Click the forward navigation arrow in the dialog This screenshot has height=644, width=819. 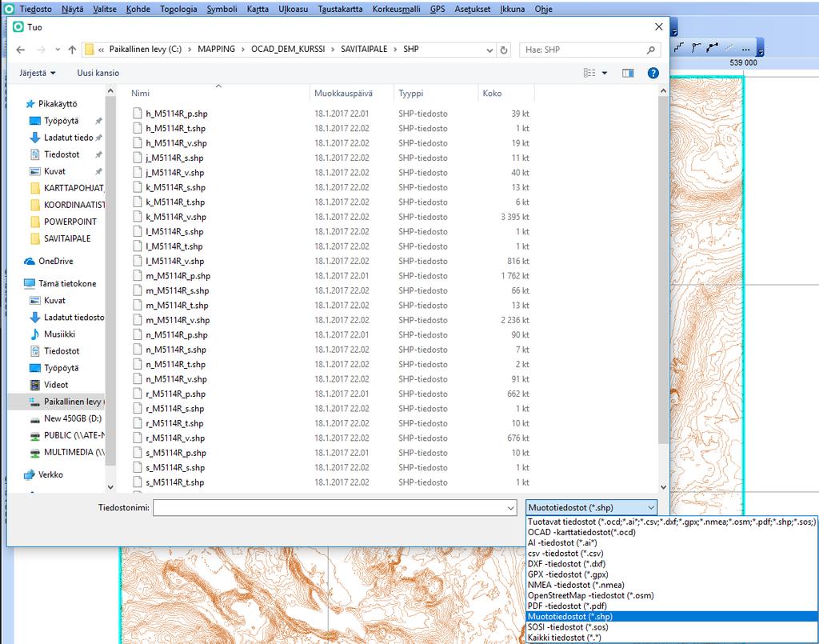pos(41,50)
